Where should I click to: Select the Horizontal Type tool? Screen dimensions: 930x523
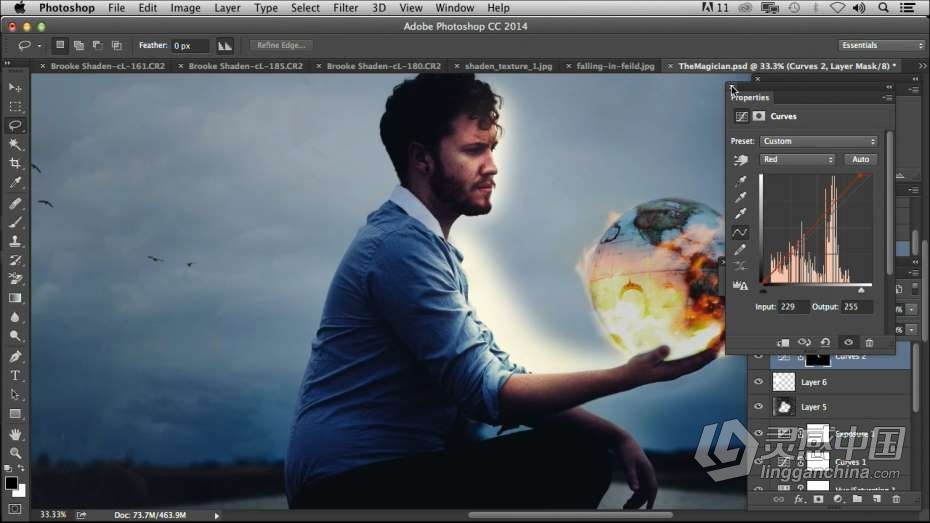coord(15,375)
